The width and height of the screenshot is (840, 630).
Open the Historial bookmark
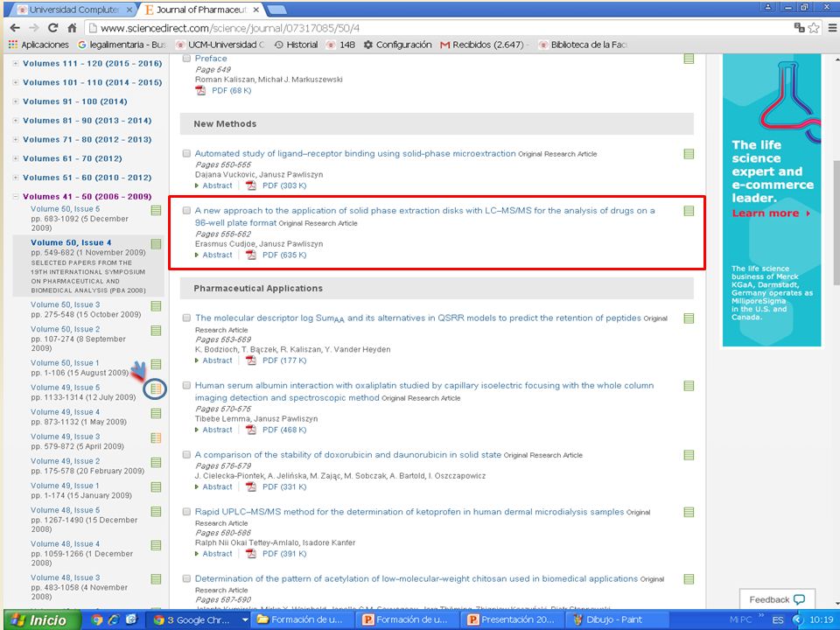297,45
